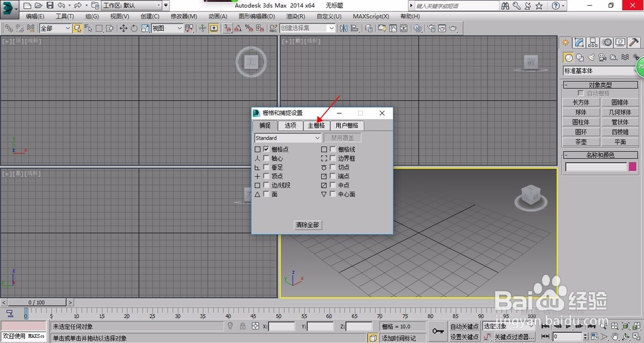Open the 工作区: 默认 workspace dropdown

(x=132, y=5)
